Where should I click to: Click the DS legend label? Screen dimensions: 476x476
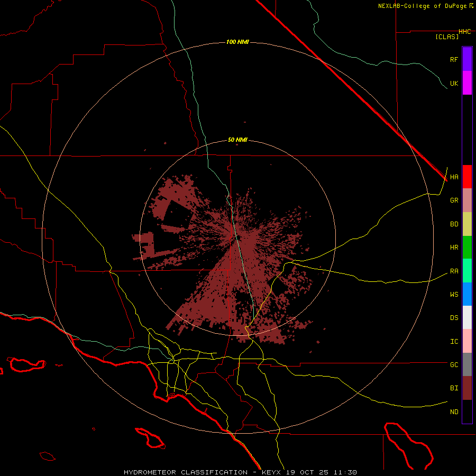(x=454, y=317)
